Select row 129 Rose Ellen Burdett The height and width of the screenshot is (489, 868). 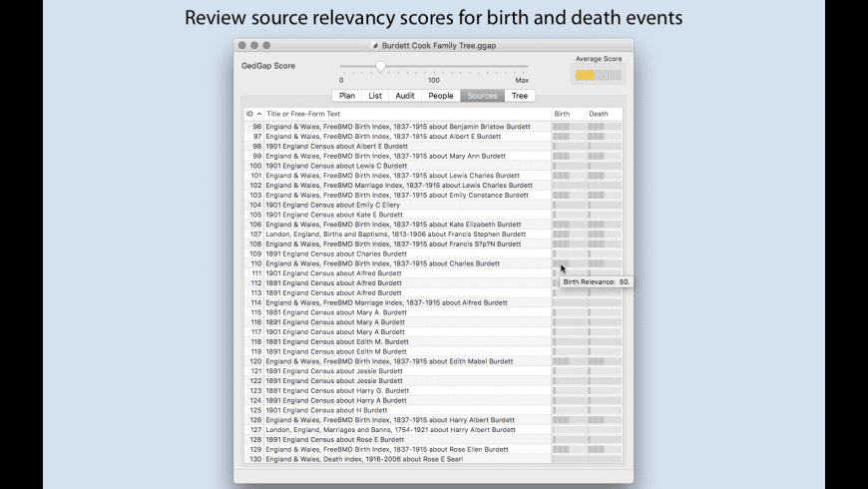pyautogui.click(x=433, y=449)
